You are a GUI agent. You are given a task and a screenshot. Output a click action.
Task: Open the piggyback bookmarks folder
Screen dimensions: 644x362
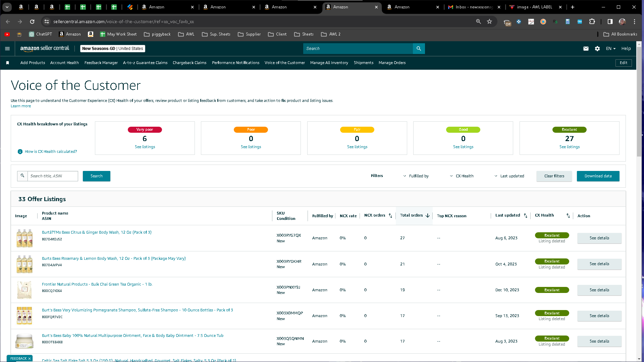click(x=157, y=34)
